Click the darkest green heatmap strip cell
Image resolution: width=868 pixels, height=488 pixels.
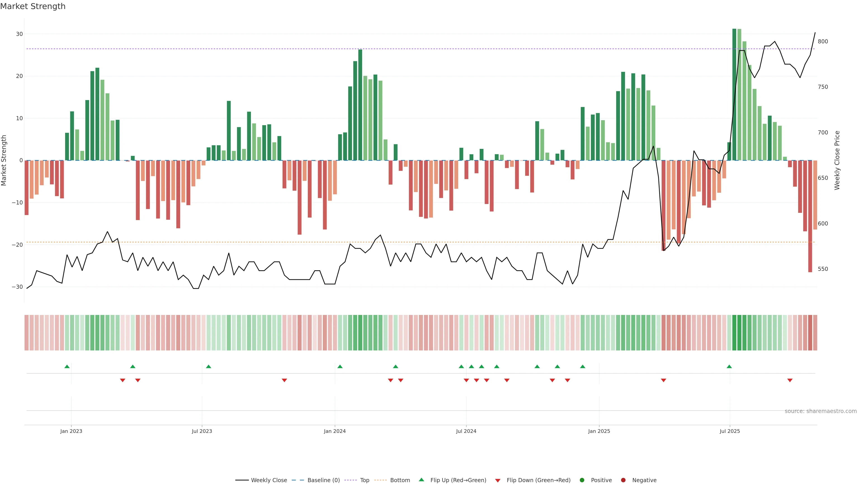click(x=734, y=332)
